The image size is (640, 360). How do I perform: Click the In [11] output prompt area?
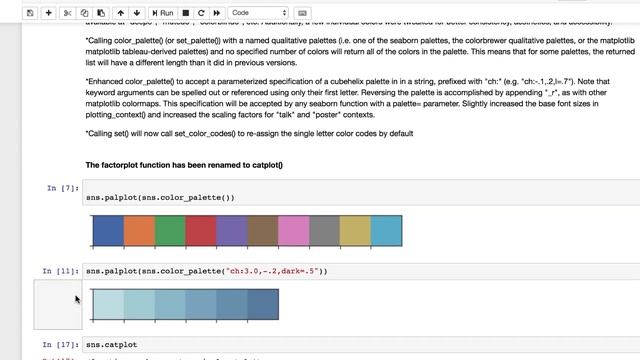(x=58, y=304)
